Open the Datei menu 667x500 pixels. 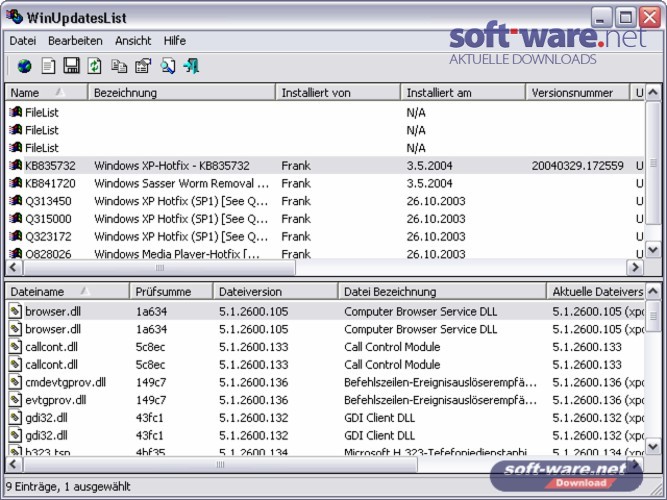coord(23,41)
